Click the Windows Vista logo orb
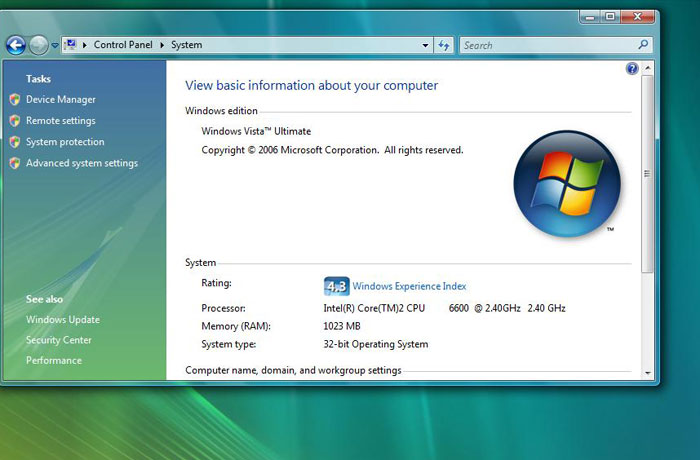700x460 pixels. click(567, 184)
